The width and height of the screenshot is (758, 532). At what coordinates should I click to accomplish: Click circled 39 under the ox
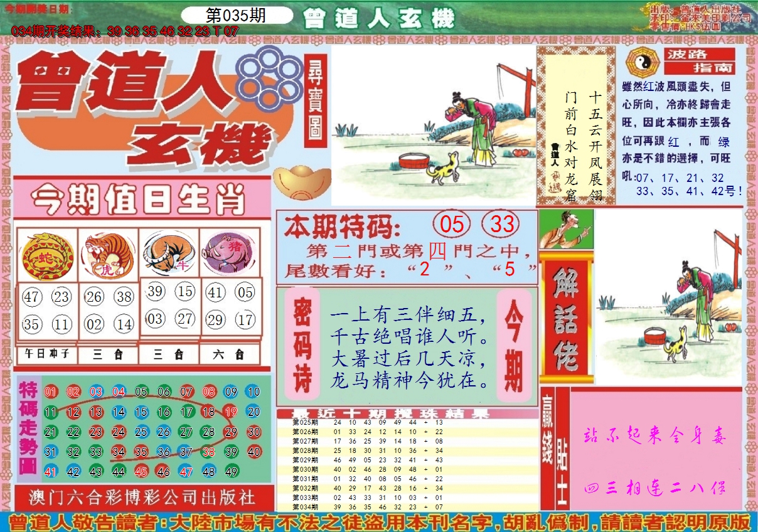156,291
